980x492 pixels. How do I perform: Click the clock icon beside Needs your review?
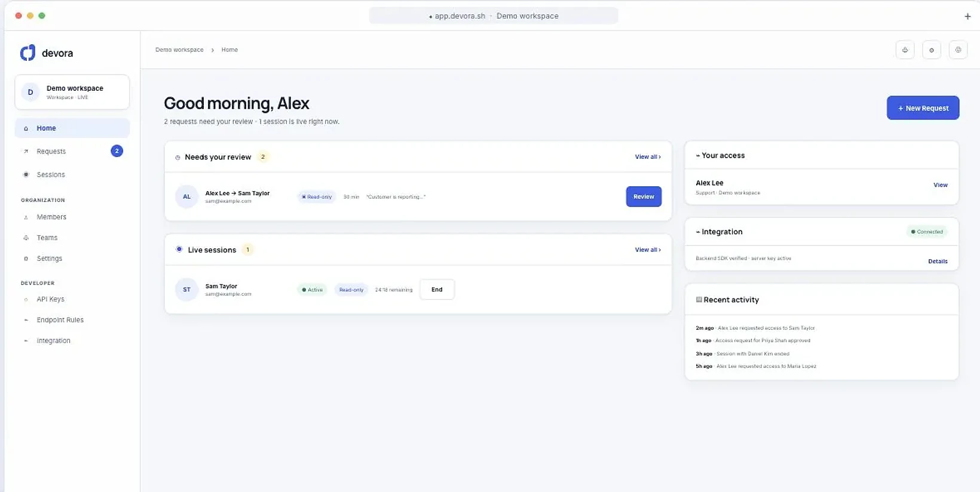click(177, 158)
